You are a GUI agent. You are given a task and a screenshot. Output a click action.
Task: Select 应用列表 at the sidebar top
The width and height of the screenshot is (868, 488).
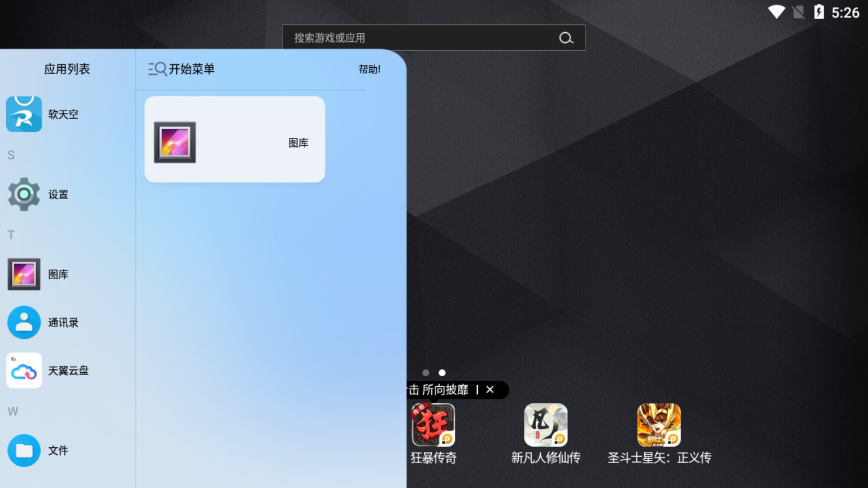67,69
